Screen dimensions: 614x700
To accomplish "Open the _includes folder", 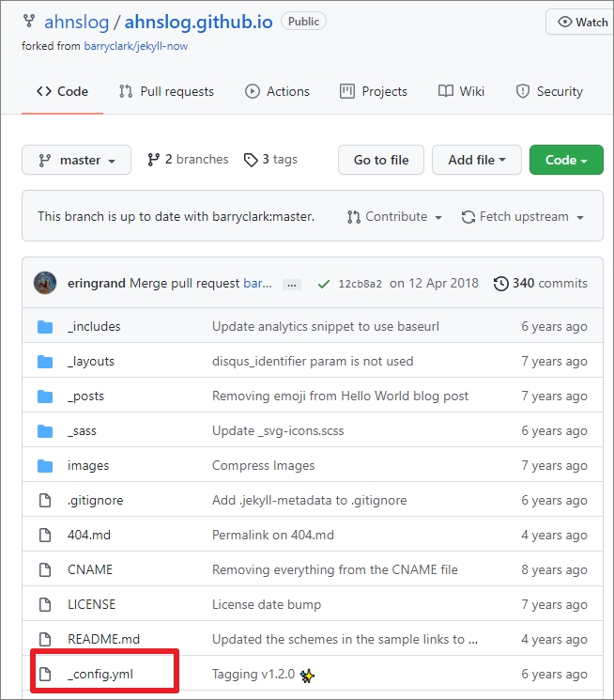I will (x=94, y=327).
